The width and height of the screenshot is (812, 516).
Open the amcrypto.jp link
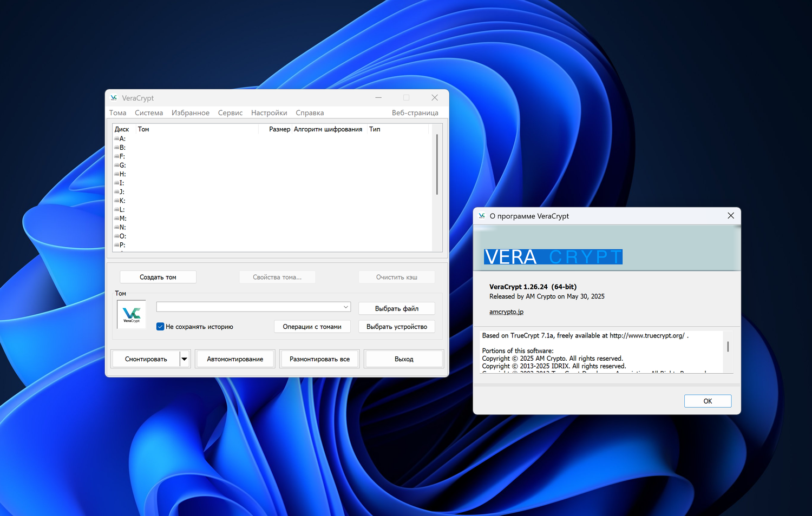pyautogui.click(x=506, y=312)
